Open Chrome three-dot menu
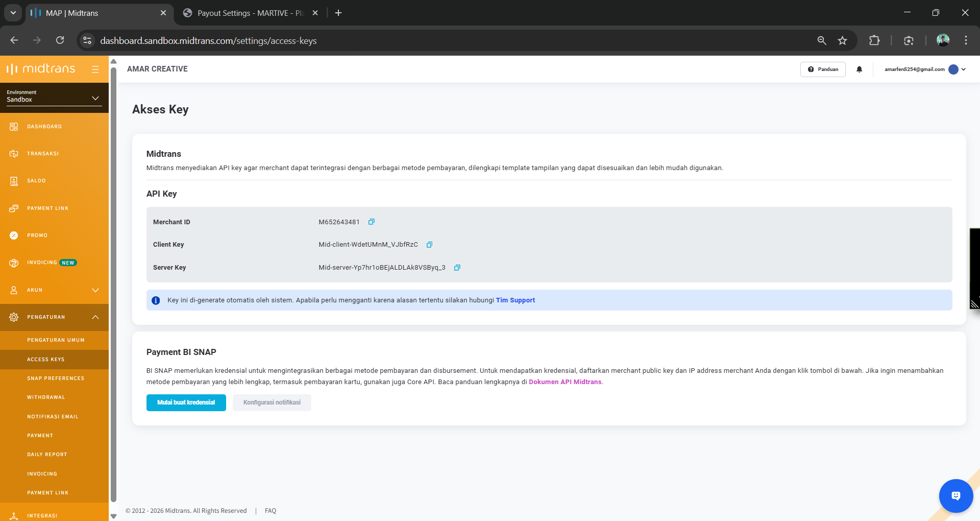 coord(966,40)
